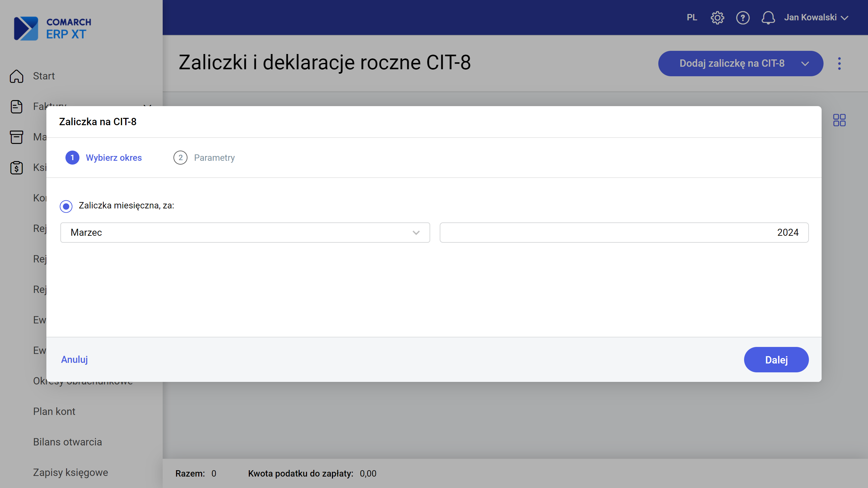868x488 pixels.
Task: Click the Comarch ERP XT logo
Action: [52, 28]
